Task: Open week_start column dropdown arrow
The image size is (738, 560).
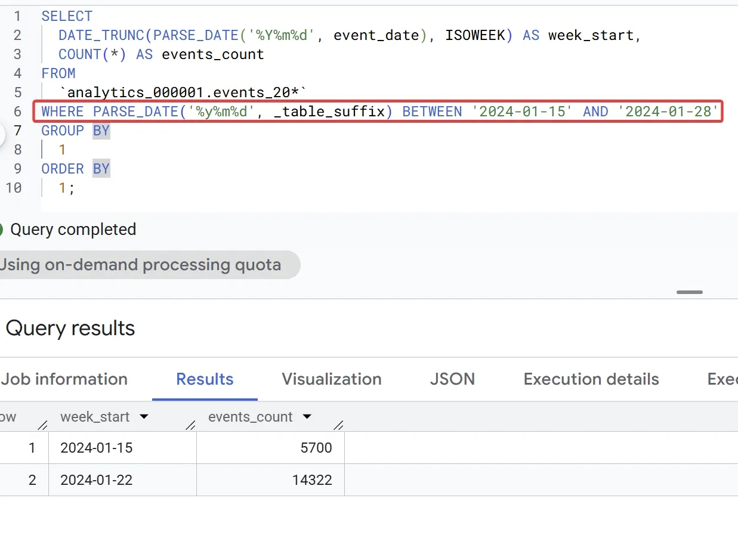Action: pyautogui.click(x=144, y=417)
